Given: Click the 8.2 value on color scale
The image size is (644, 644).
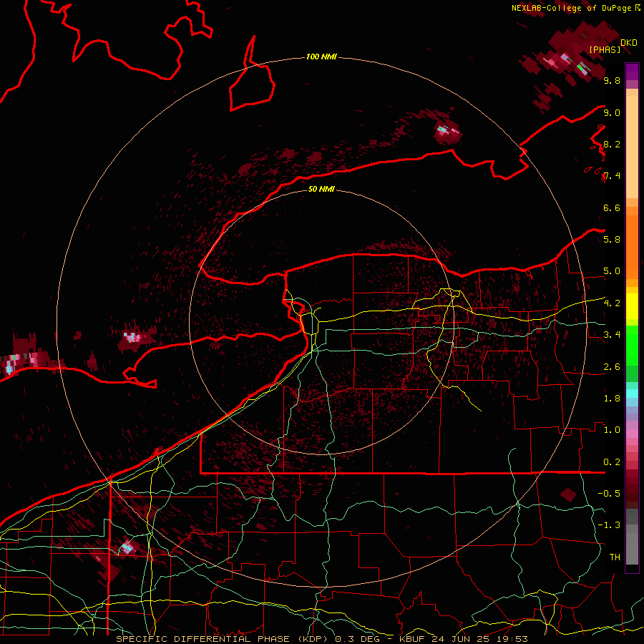Looking at the screenshot, I should coord(612,144).
